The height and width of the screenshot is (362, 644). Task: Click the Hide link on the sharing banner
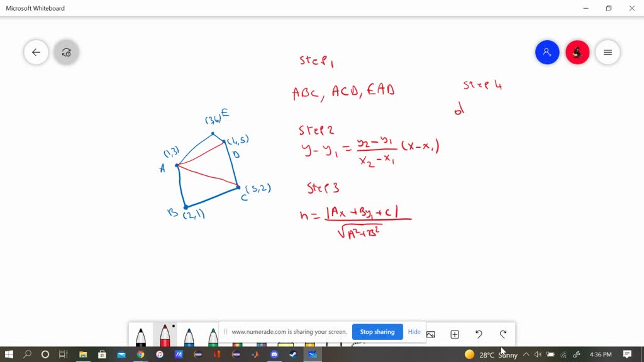[x=414, y=332]
